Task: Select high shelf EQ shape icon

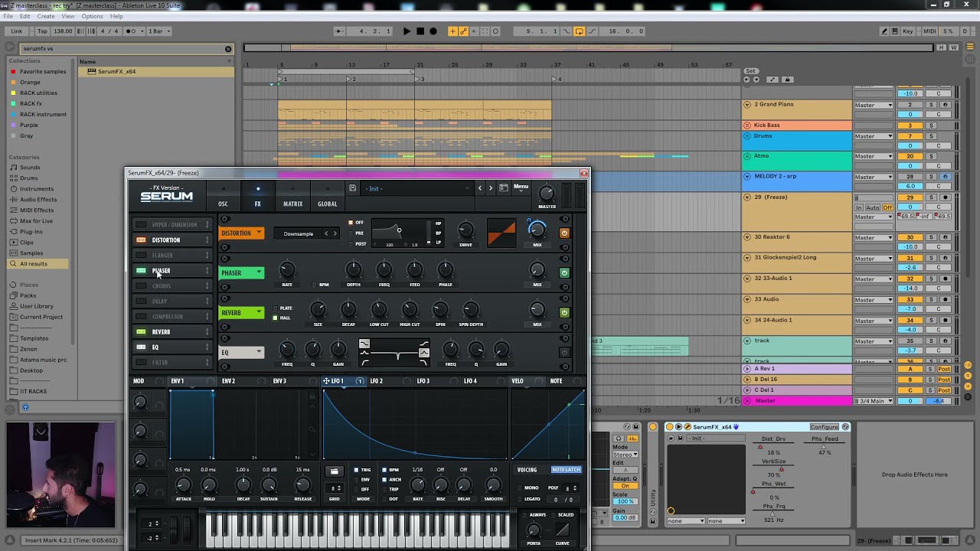Action: [424, 344]
